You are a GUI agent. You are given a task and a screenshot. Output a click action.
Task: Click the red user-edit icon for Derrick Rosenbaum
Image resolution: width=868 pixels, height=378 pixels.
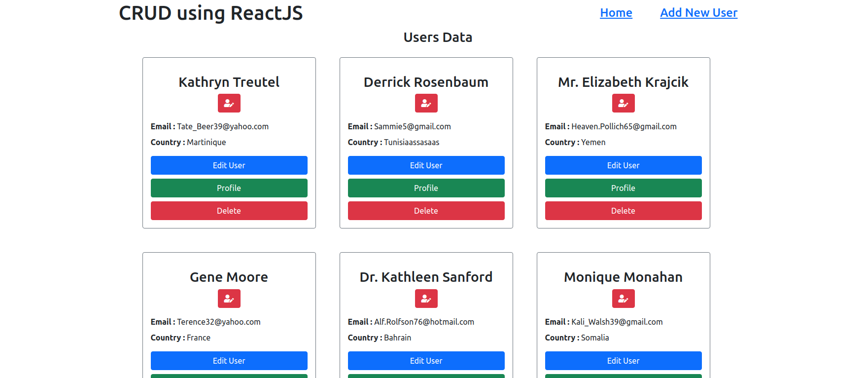click(x=426, y=103)
